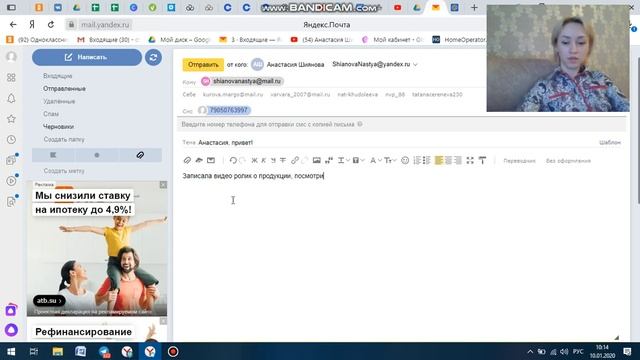
Task: Open the Отправленные folder
Action: pyautogui.click(x=64, y=89)
